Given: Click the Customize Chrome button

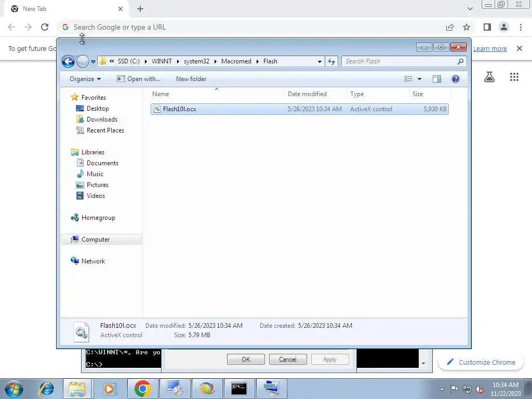Looking at the screenshot, I should pos(482,362).
